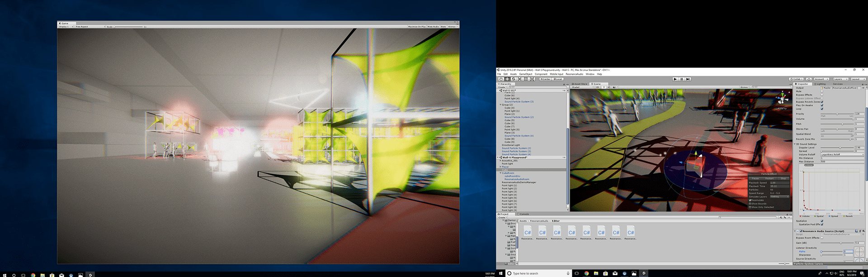Image resolution: width=868 pixels, height=277 pixels.
Task: Open the GameObject menu
Action: point(525,74)
